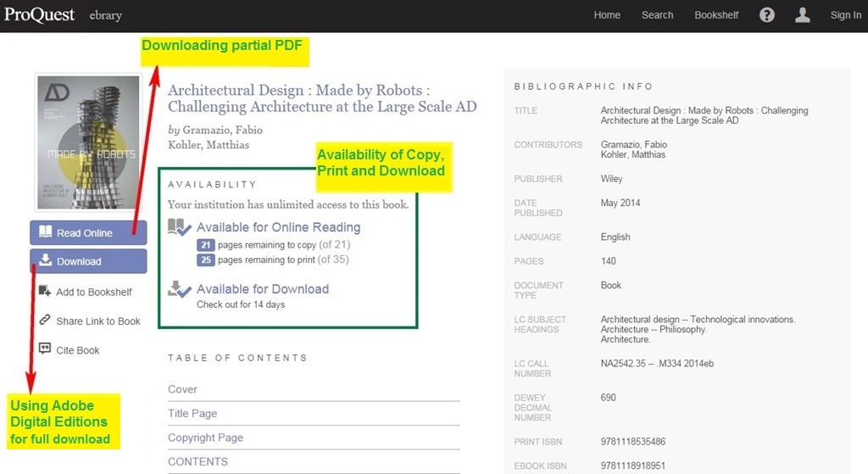Click the ProQuest logo
Screen dimensions: 868x474
point(39,15)
